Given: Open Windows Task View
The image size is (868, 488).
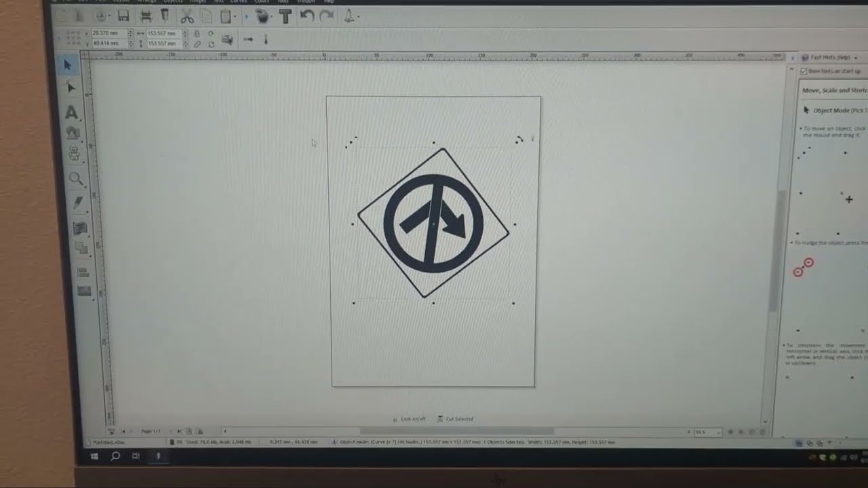Looking at the screenshot, I should click(136, 456).
